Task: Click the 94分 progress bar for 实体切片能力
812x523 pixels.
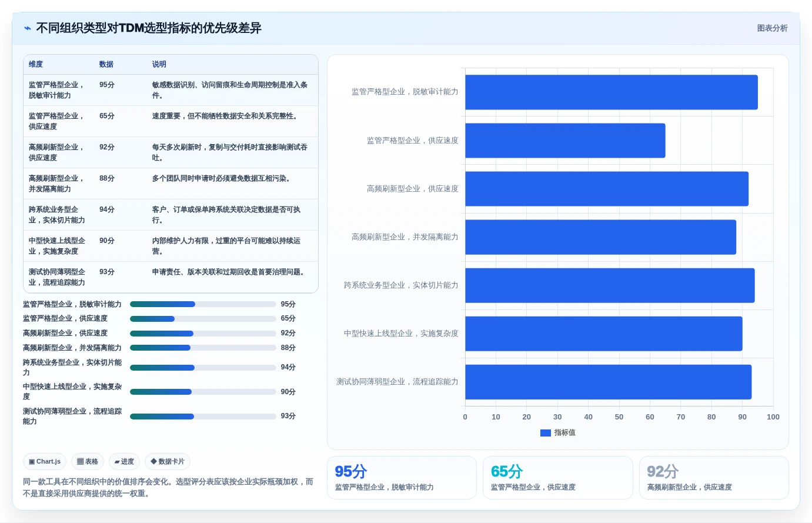Action: tap(203, 368)
